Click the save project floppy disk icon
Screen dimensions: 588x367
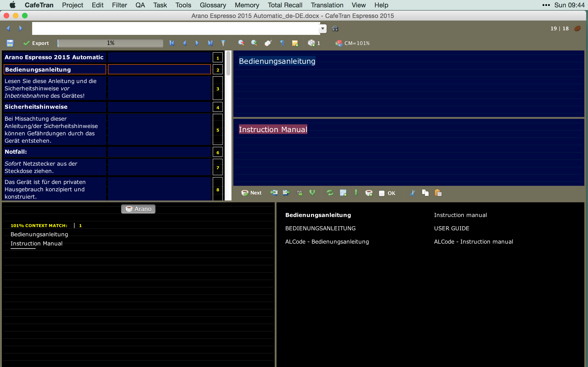coord(10,43)
